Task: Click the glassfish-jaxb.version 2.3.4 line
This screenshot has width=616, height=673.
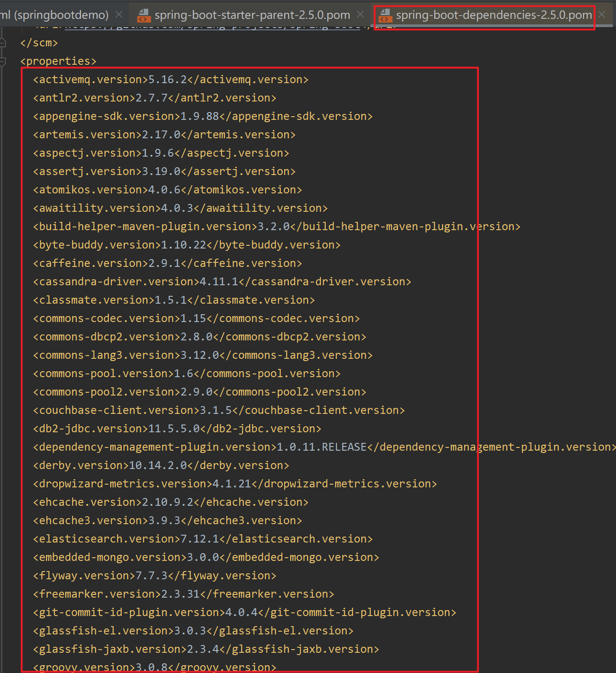Action: point(206,649)
